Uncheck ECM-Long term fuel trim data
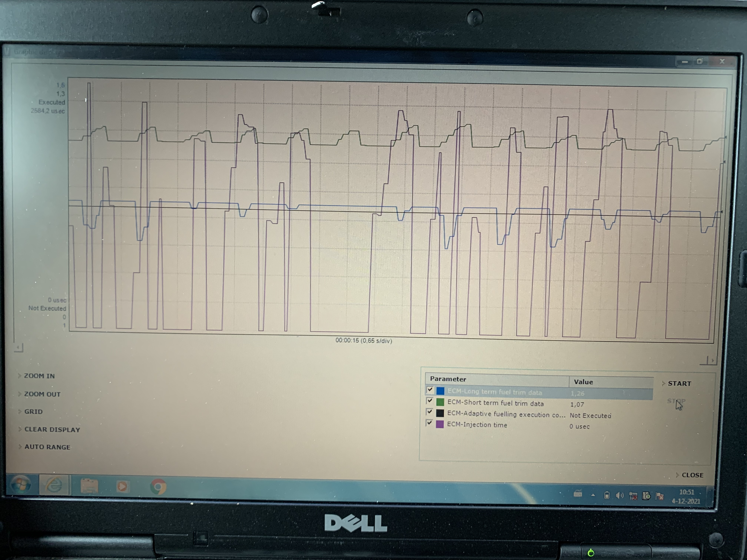This screenshot has height=560, width=747. (430, 390)
